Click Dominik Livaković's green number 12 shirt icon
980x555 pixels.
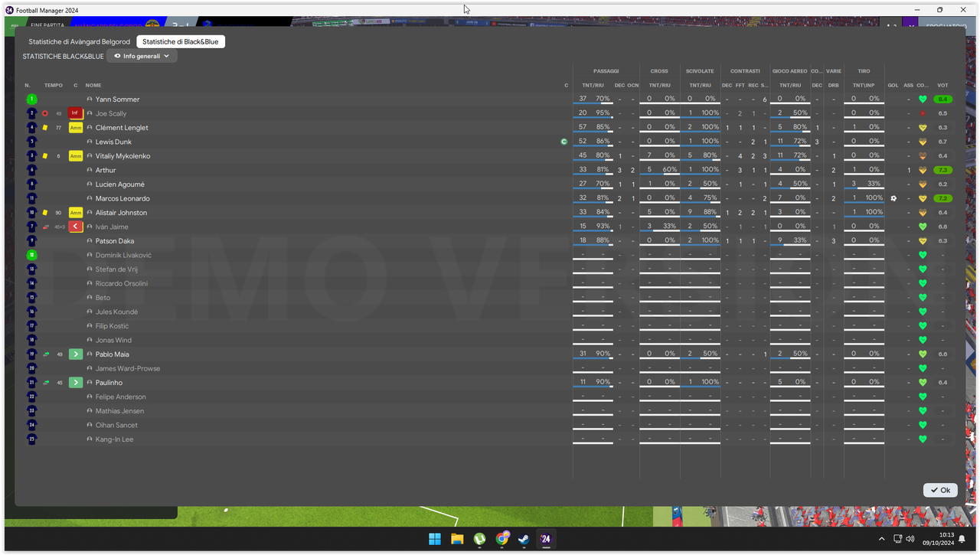[x=31, y=255]
